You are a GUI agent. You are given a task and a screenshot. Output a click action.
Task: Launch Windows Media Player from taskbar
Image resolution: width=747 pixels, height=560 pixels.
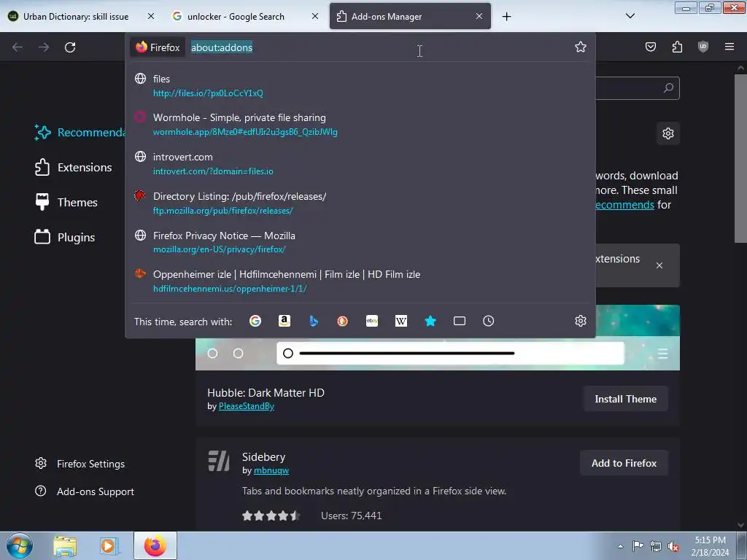pos(108,545)
